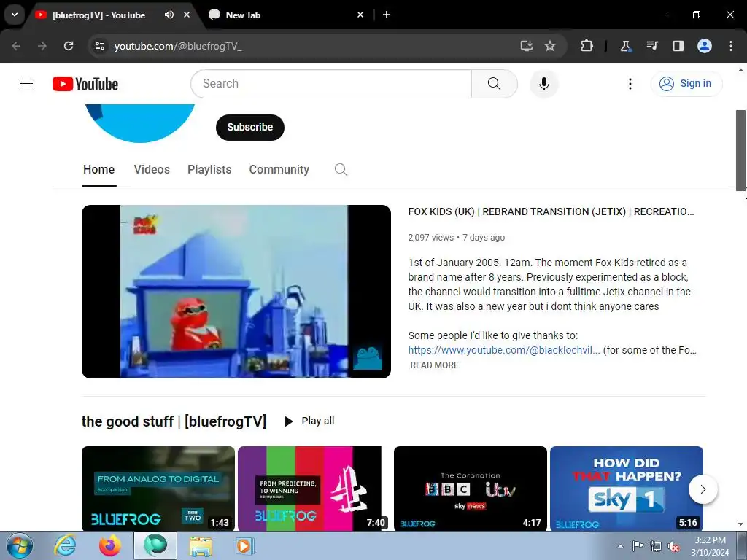747x560 pixels.
Task: Go forward in browser history
Action: click(x=42, y=46)
